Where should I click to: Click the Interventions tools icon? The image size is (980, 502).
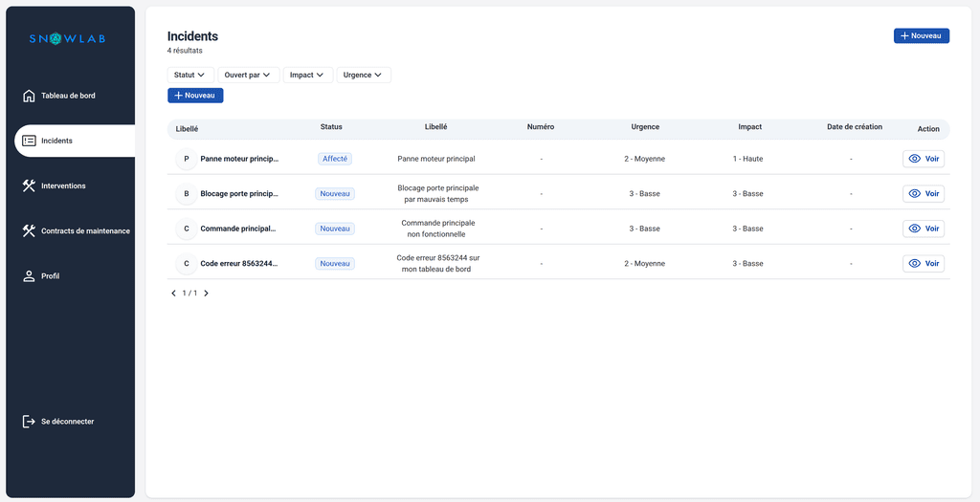[29, 186]
